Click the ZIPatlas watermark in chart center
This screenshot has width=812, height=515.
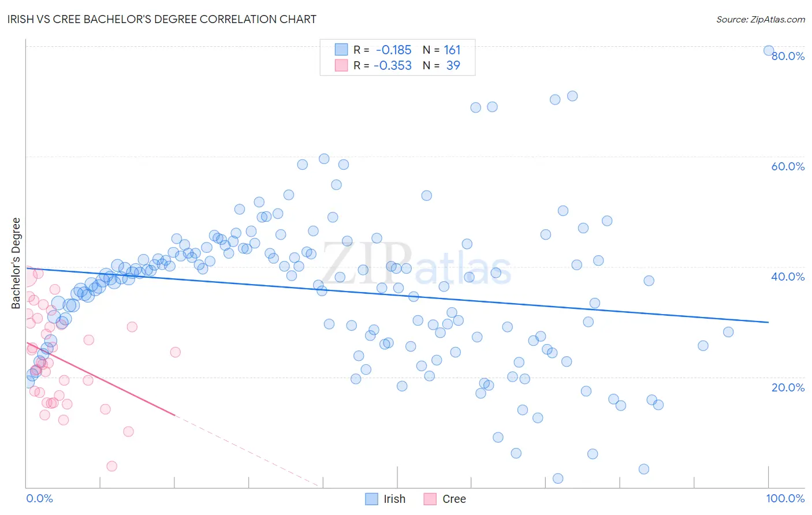tap(416, 264)
